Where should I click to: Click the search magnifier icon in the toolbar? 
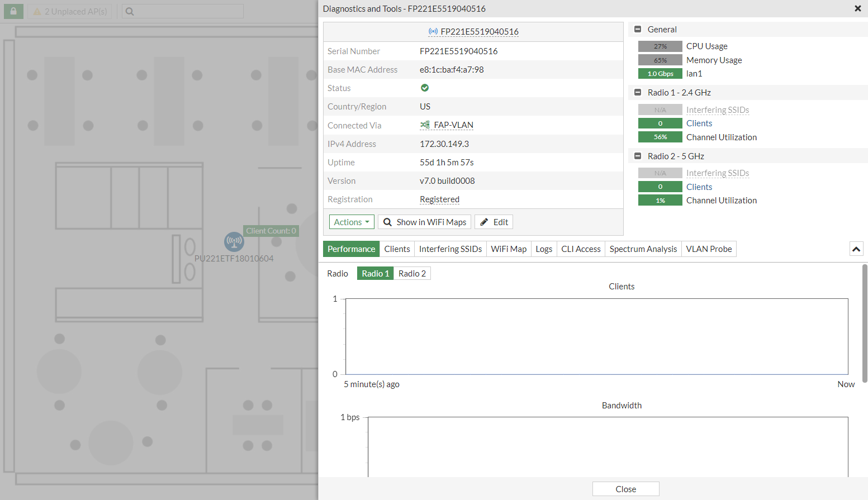coord(129,11)
